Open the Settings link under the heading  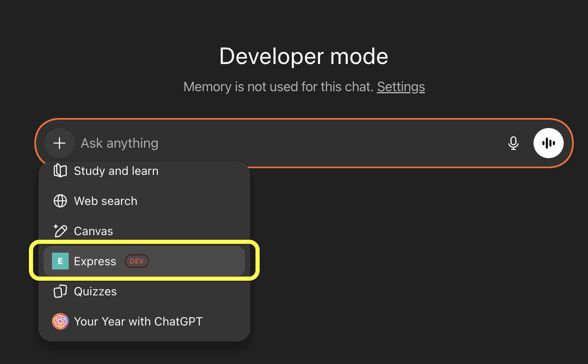click(401, 87)
